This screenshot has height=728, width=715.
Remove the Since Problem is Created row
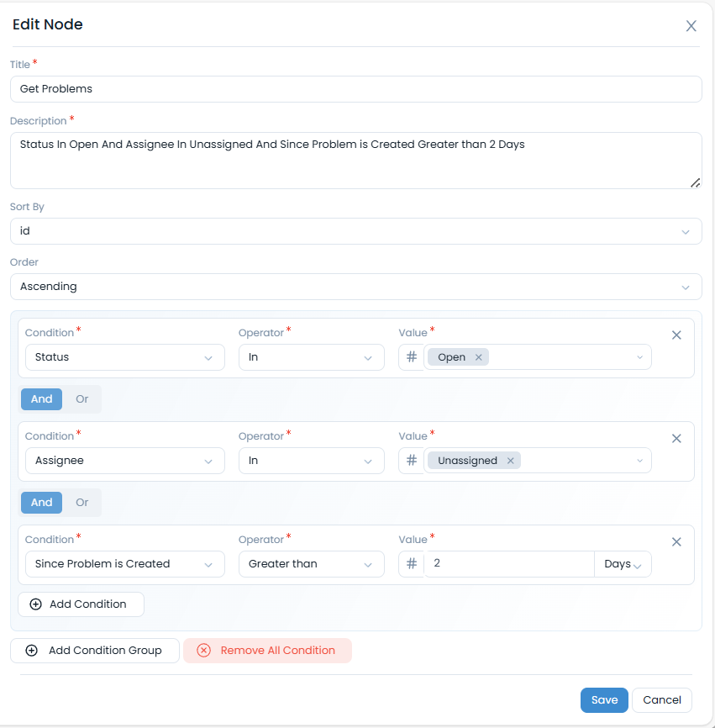tap(676, 541)
